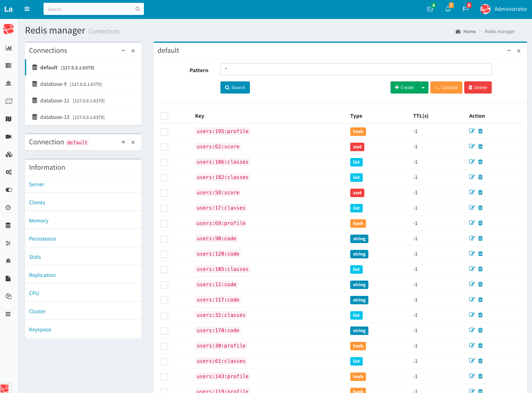Close the Connections panel
The height and width of the screenshot is (393, 532).
133,51
